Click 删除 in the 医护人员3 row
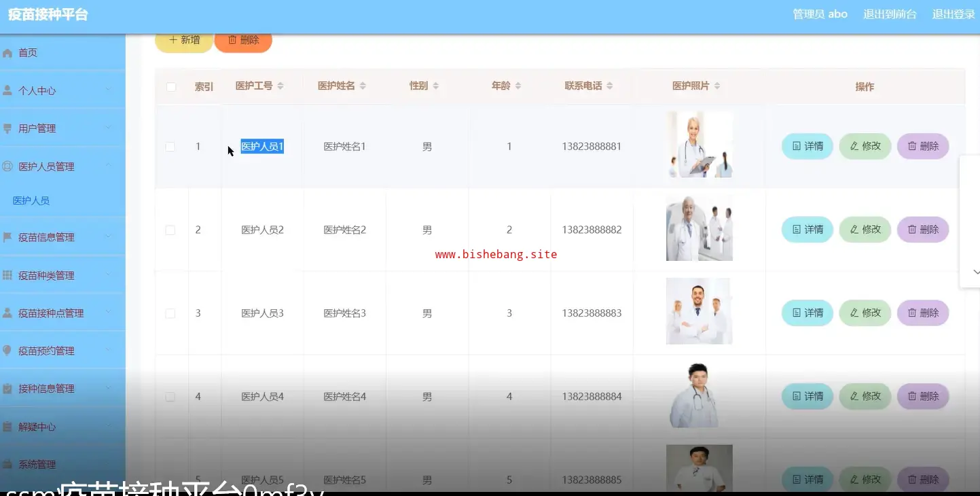Screen dimensions: 980x496 923,313
